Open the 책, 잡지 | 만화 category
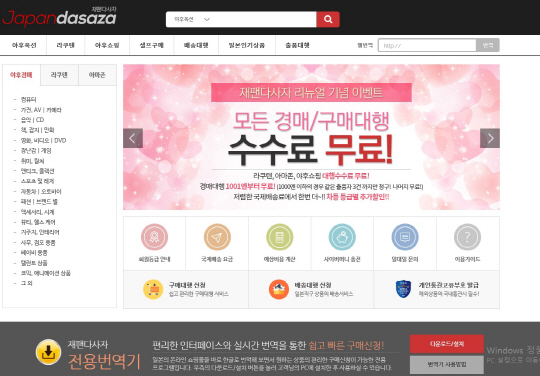This screenshot has width=540, height=376. click(38, 130)
